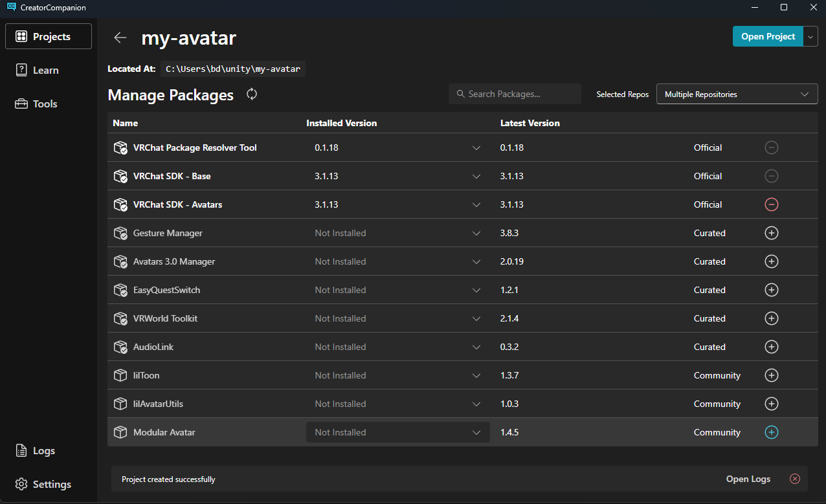Click the Community label in lilToon row

coord(717,375)
